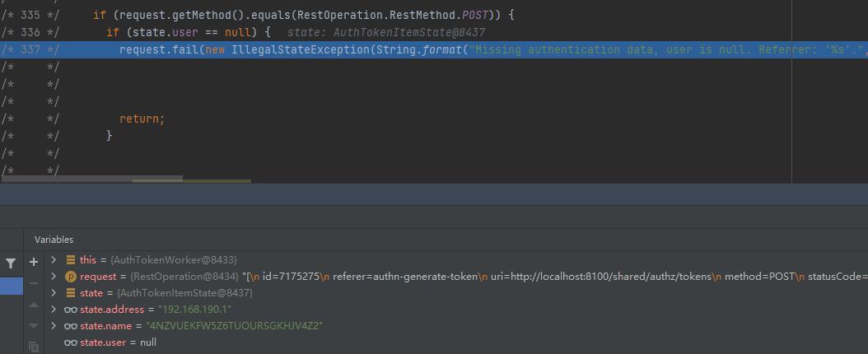Viewport: 868px width, 354px height.
Task: Click the glasses watch icon for state.user
Action: click(71, 342)
